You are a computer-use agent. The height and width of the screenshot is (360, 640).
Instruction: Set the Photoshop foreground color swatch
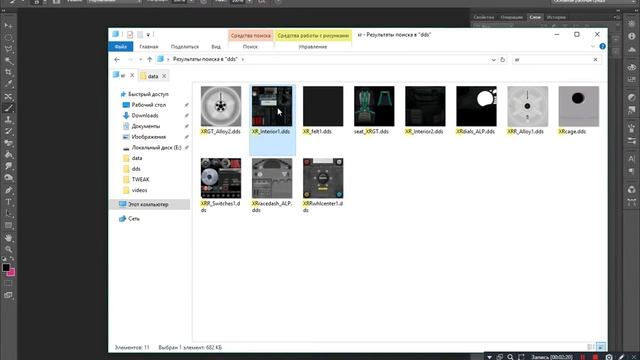[x=5, y=267]
